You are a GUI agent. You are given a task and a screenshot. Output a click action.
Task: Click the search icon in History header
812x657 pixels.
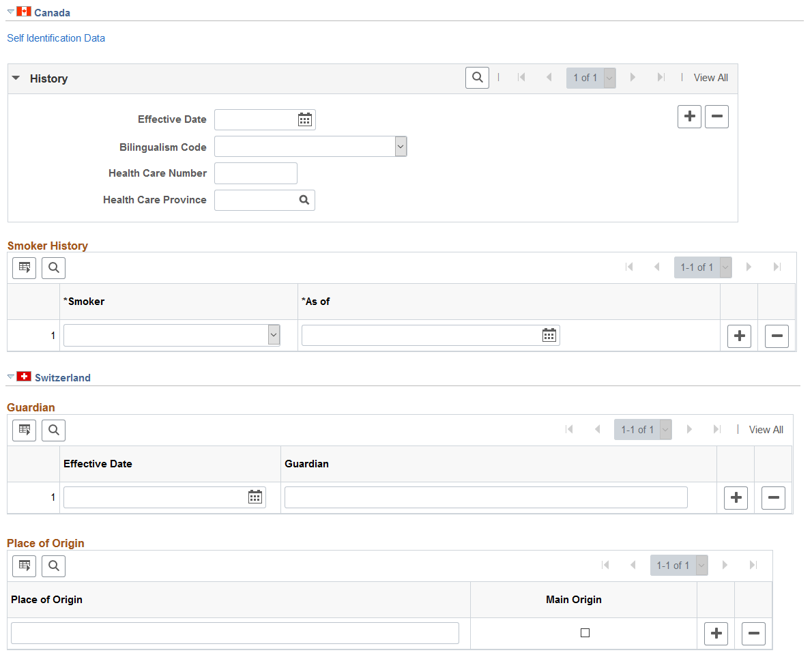tap(477, 78)
